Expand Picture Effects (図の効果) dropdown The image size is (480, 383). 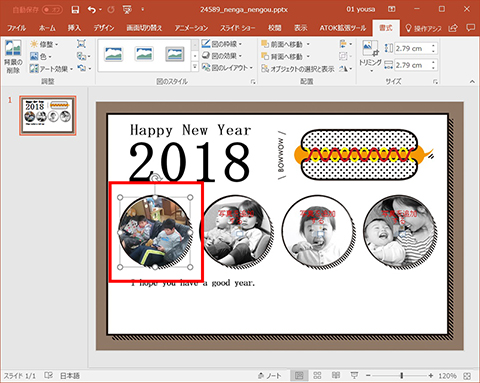click(222, 56)
